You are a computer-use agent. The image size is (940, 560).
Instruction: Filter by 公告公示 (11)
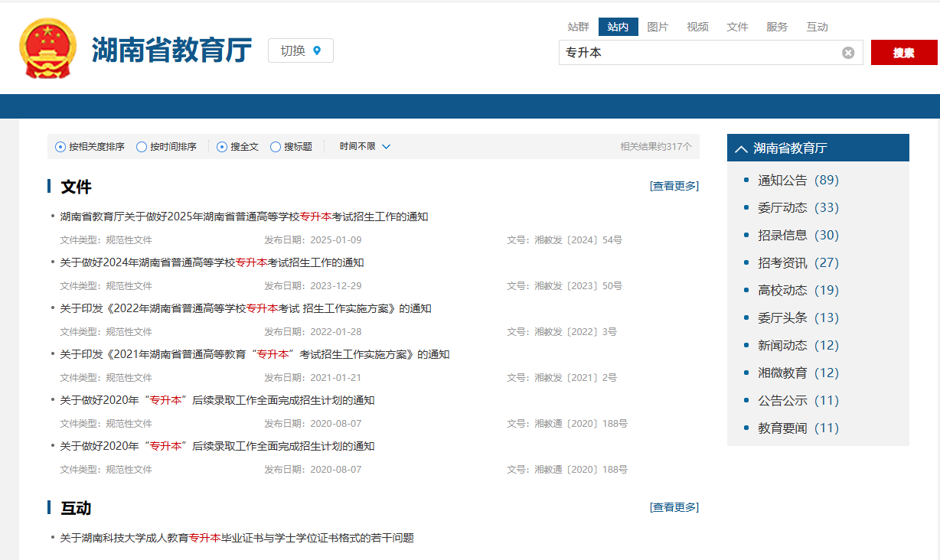click(798, 401)
